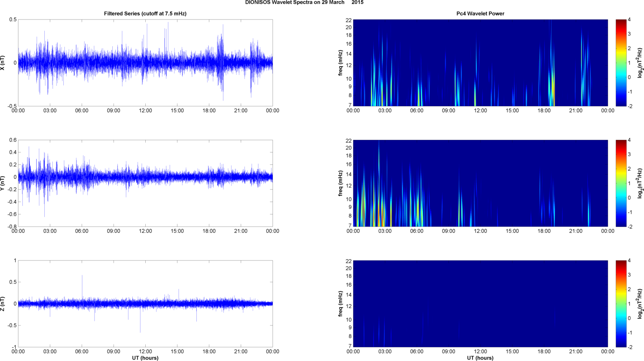
Task: Click the Y (nT) axis label
Action: pos(3,183)
